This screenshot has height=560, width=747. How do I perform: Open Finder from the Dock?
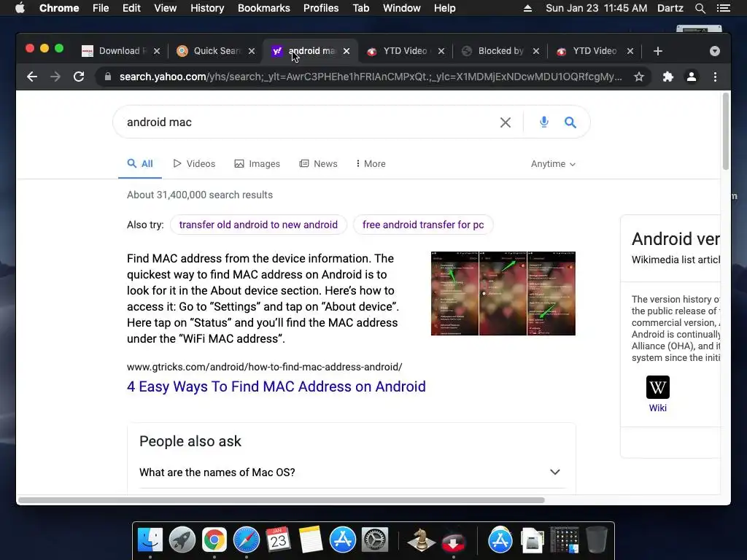(150, 540)
